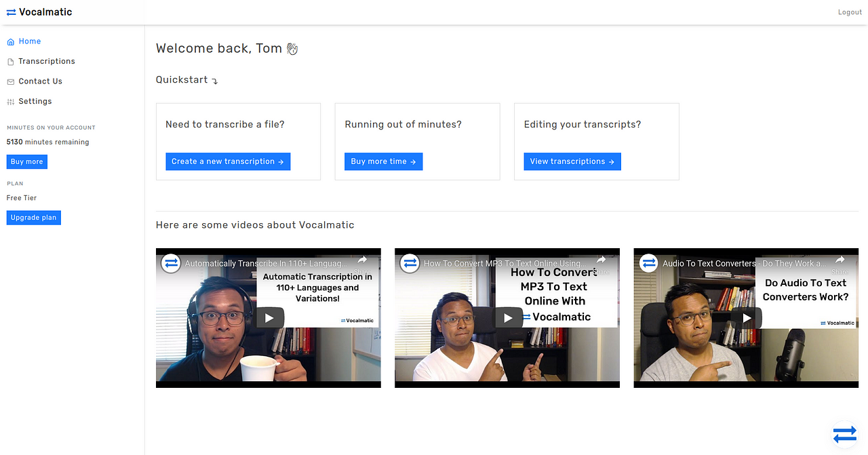Viewport: 868px width, 455px height.
Task: Click Create a new transcription button
Action: click(x=228, y=161)
